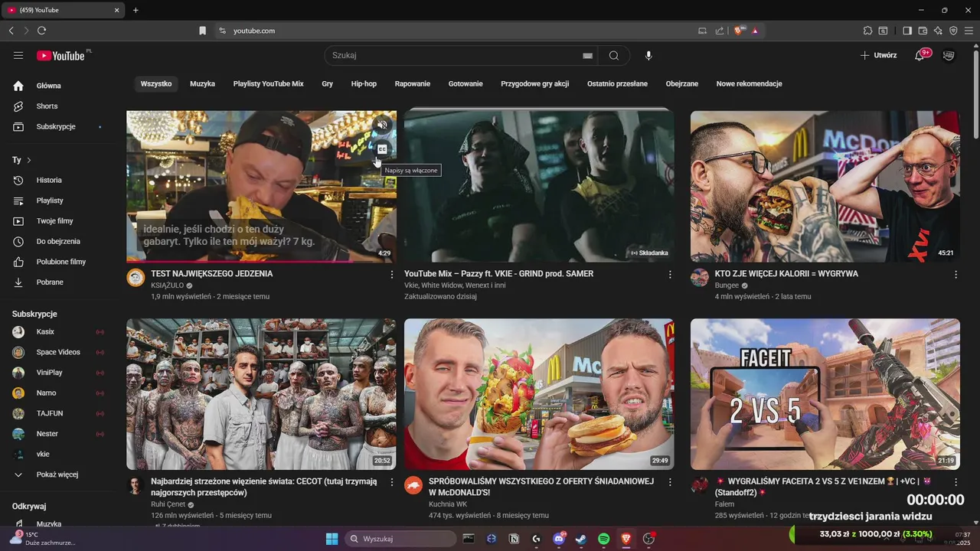The height and width of the screenshot is (551, 980).
Task: Click the share page icon
Action: 720,31
